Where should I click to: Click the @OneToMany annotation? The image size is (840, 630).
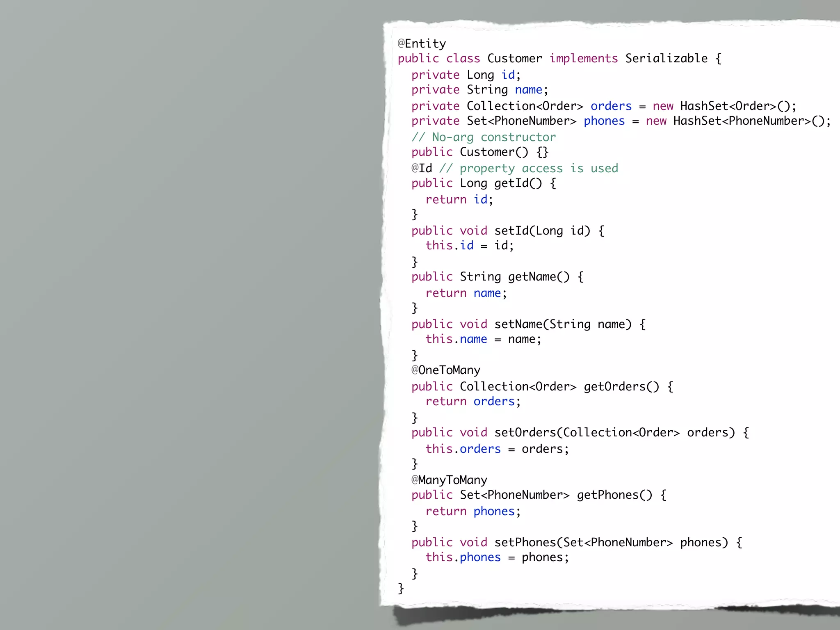point(446,370)
